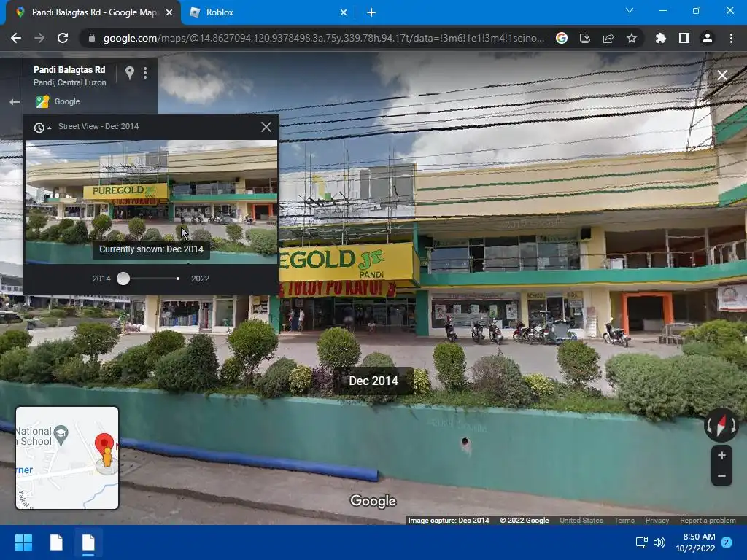This screenshot has height=560, width=747.
Task: Open the Chrome extensions puzzle icon
Action: (660, 38)
